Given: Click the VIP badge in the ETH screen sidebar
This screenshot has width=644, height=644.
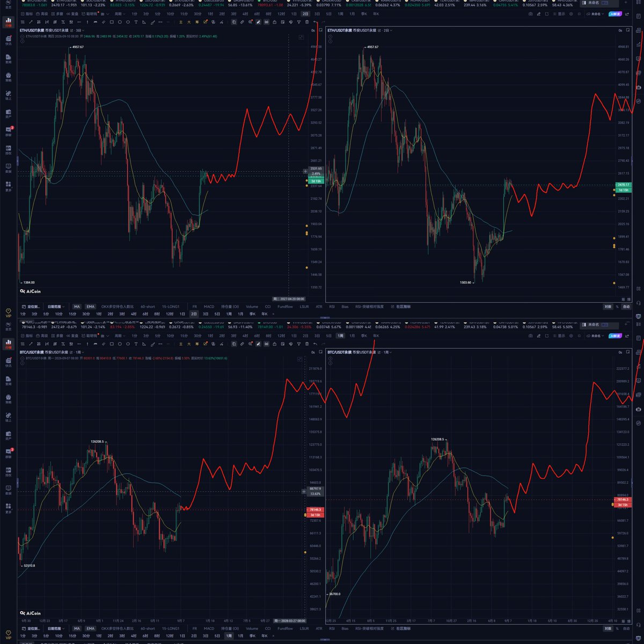Looking at the screenshot, I should click(8, 312).
